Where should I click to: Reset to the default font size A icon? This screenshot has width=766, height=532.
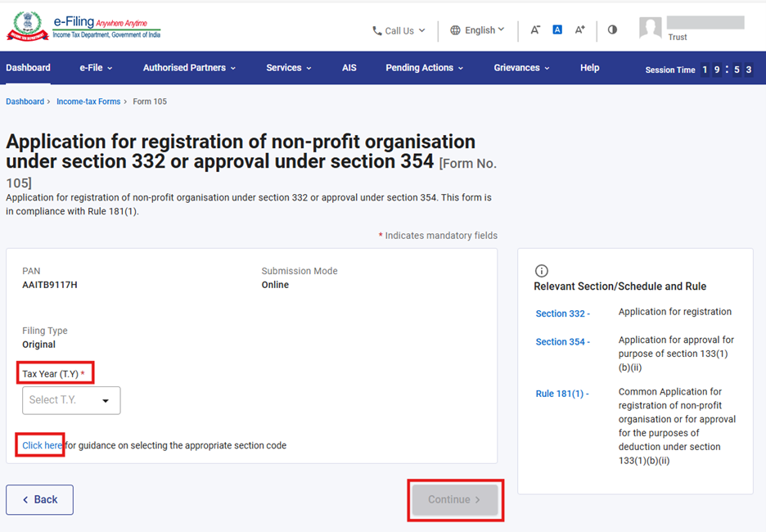click(x=557, y=29)
